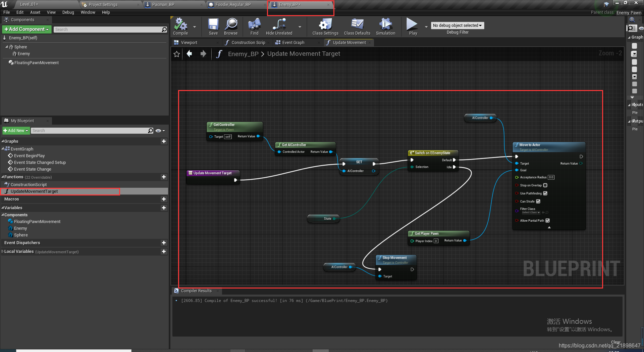Open the Enemy Pawn parent class link
This screenshot has width=644, height=352.
click(x=629, y=12)
